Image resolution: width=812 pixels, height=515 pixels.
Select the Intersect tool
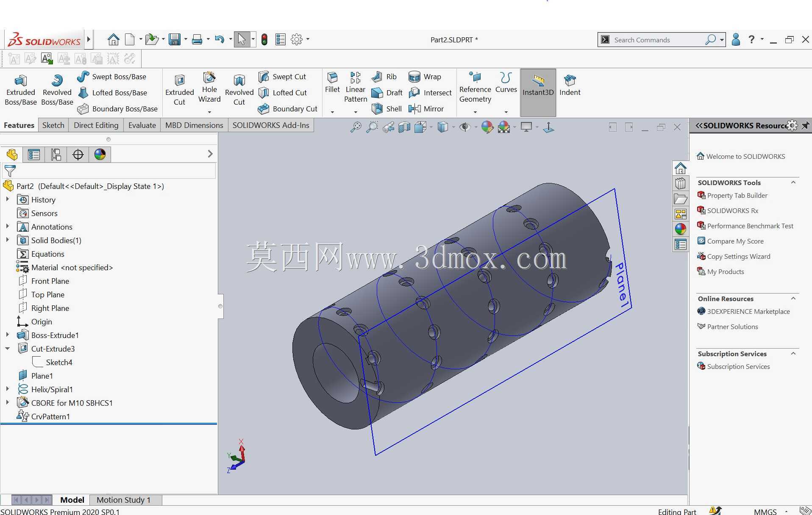click(x=430, y=93)
